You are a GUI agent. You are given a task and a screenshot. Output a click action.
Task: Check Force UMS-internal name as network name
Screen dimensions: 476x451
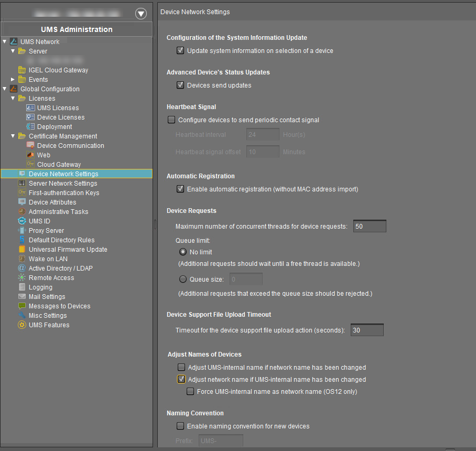click(x=190, y=391)
